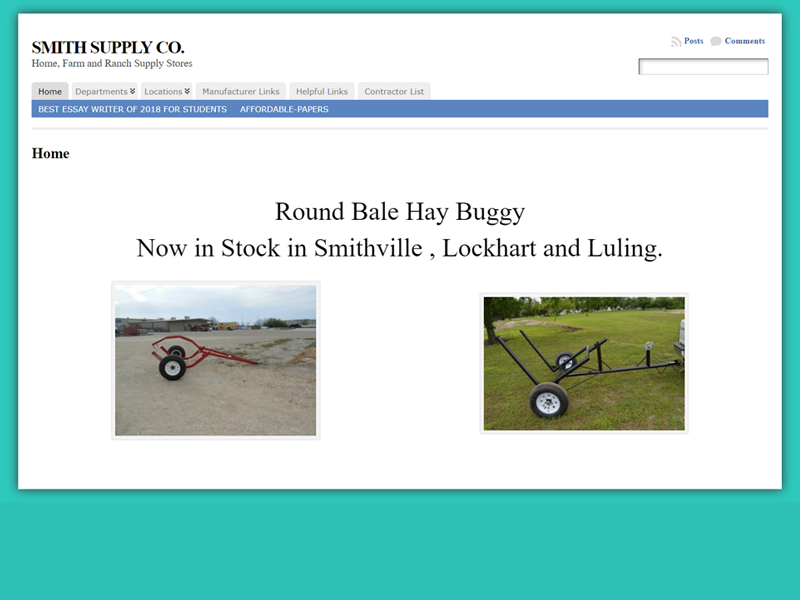
Task: Open the red hay buggy photo
Action: tap(216, 360)
